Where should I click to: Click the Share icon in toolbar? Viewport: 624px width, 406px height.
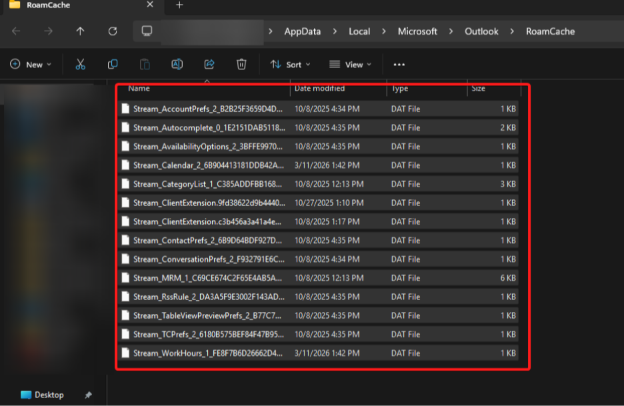point(208,64)
